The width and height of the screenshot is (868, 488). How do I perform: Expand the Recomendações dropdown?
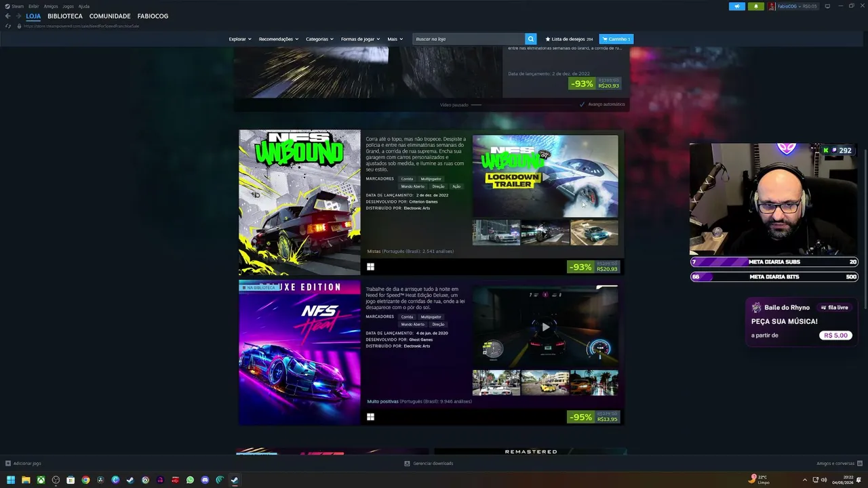click(279, 39)
